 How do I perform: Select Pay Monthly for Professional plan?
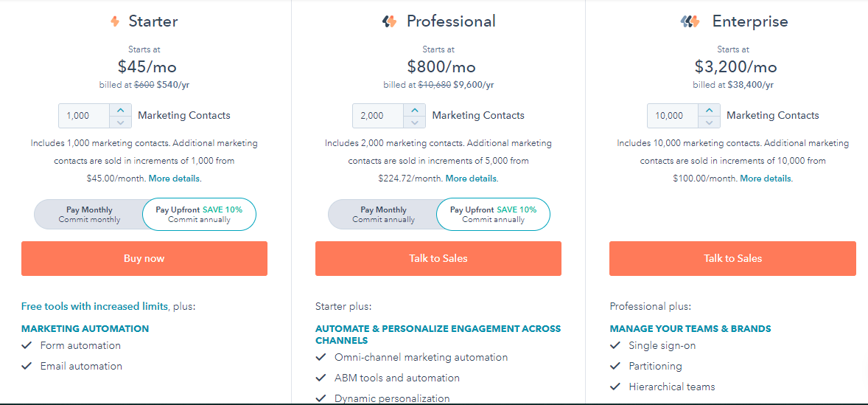[x=383, y=215]
